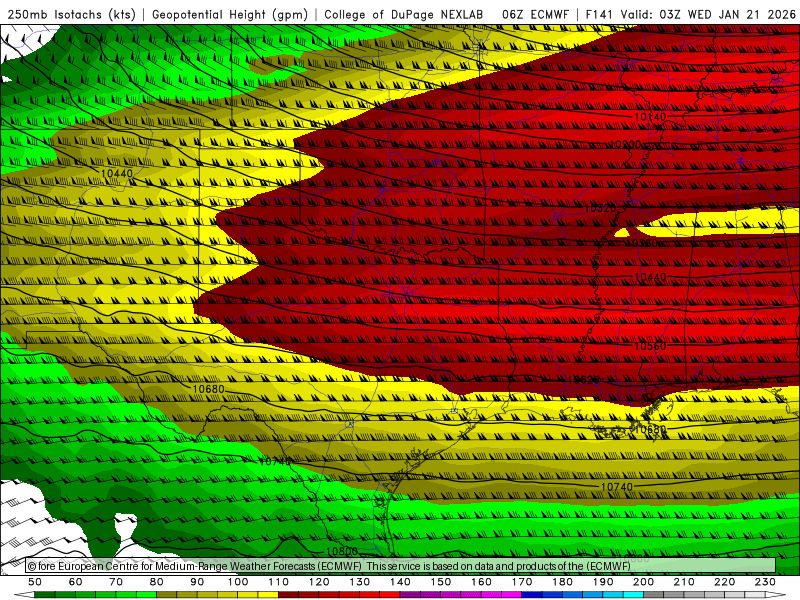Screen dimensions: 800x600
Task: Click the 10620 height contour label
Action: [x=584, y=380]
